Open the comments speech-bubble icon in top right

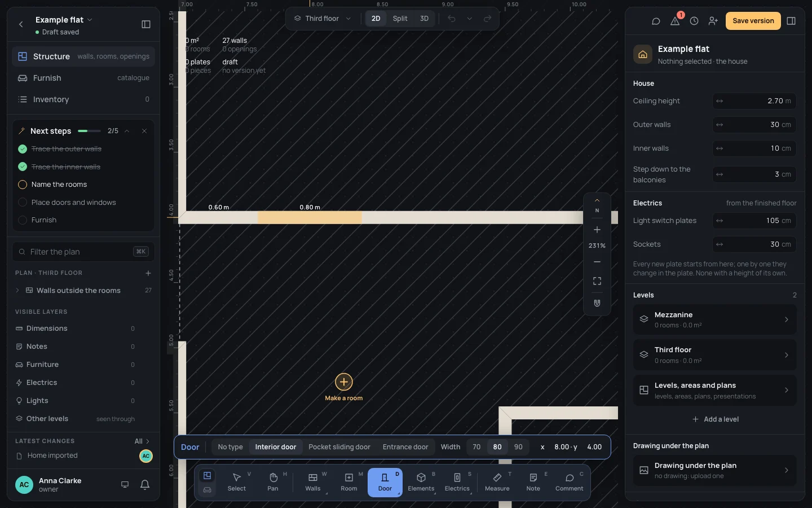[x=656, y=21]
